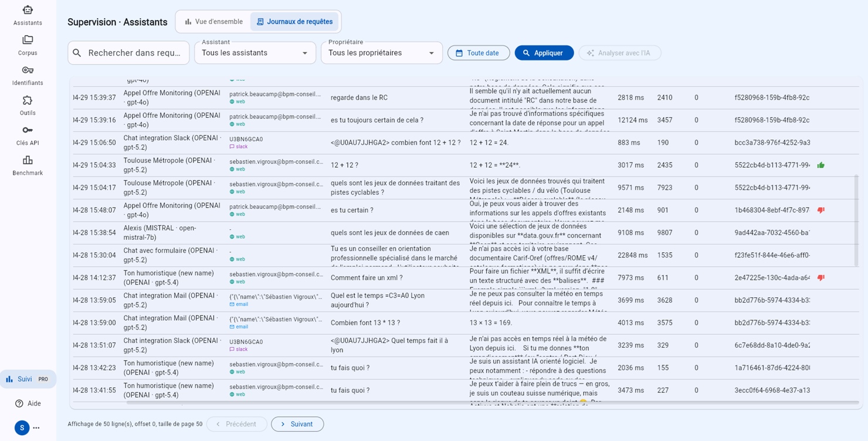Click the Appliquer button
The width and height of the screenshot is (868, 441).
[544, 53]
